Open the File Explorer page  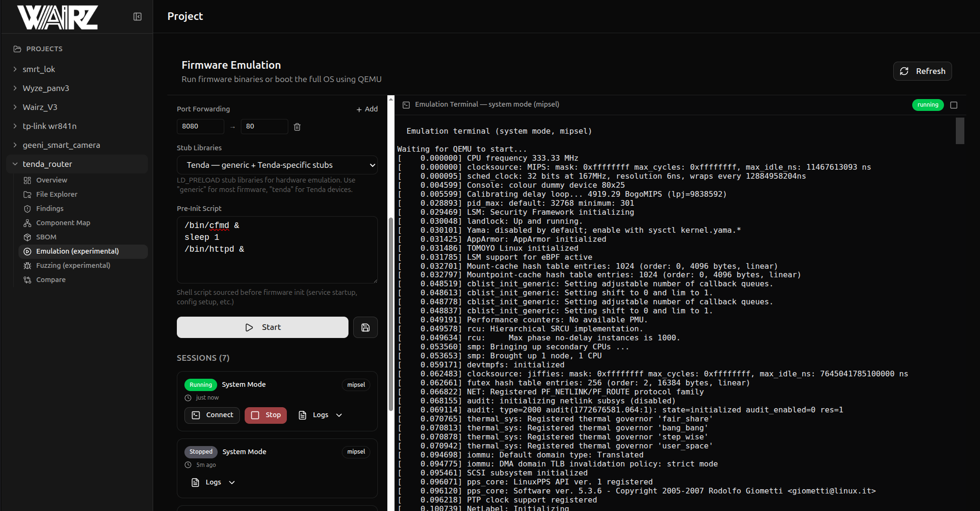tap(56, 194)
